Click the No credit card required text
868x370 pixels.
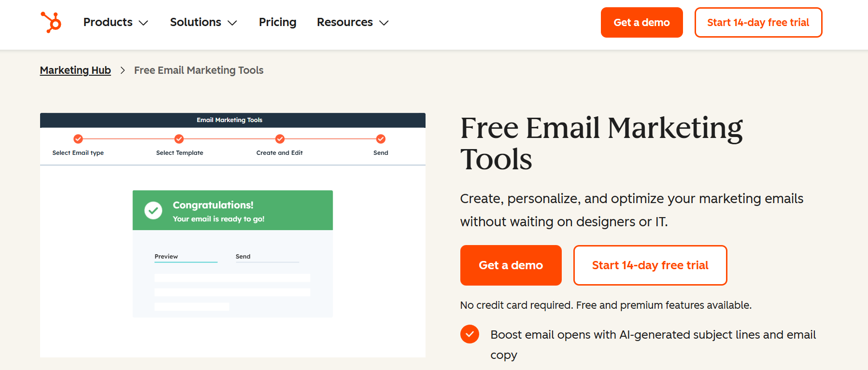tap(606, 305)
